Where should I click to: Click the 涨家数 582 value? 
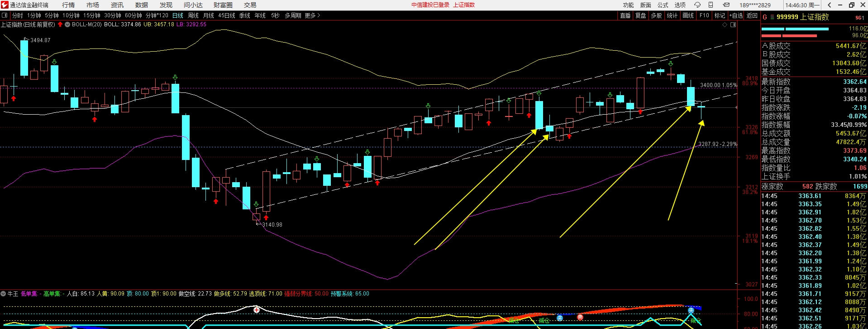pyautogui.click(x=807, y=187)
